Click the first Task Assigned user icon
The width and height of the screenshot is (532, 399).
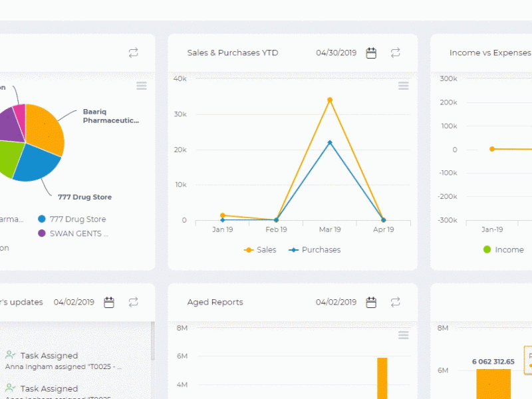tap(10, 355)
